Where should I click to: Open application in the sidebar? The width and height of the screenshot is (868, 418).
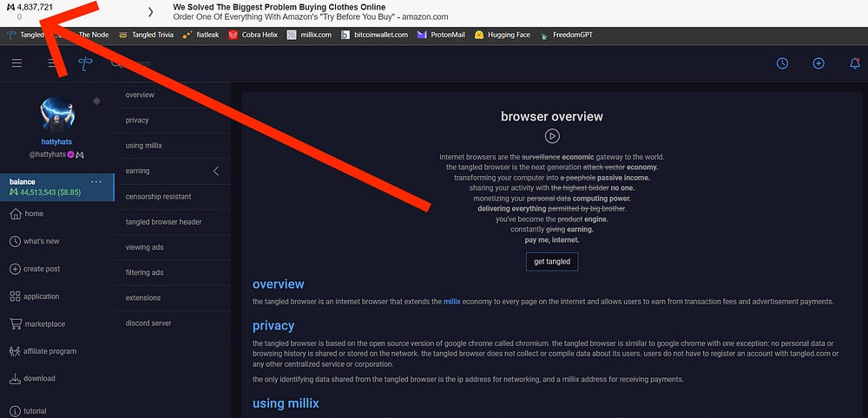pyautogui.click(x=41, y=297)
